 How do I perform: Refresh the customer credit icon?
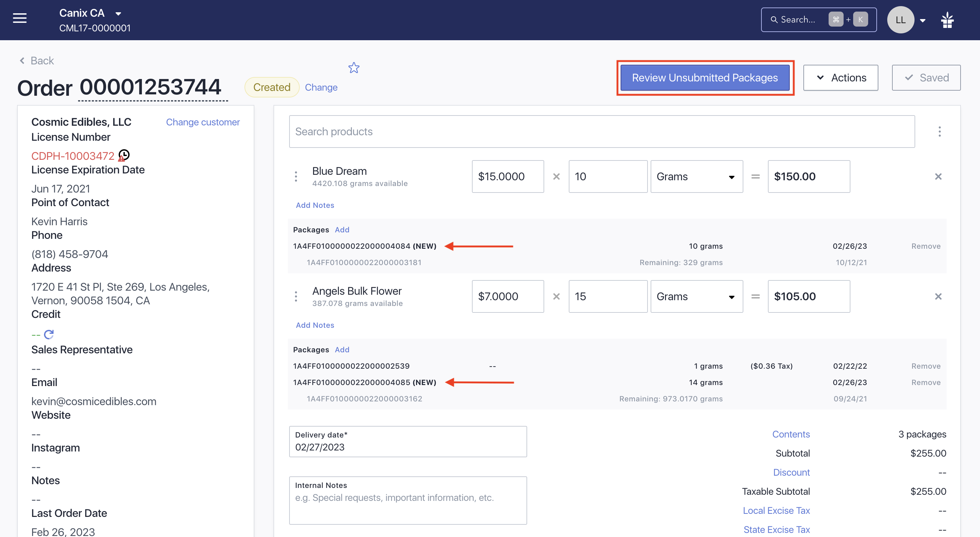click(x=49, y=335)
